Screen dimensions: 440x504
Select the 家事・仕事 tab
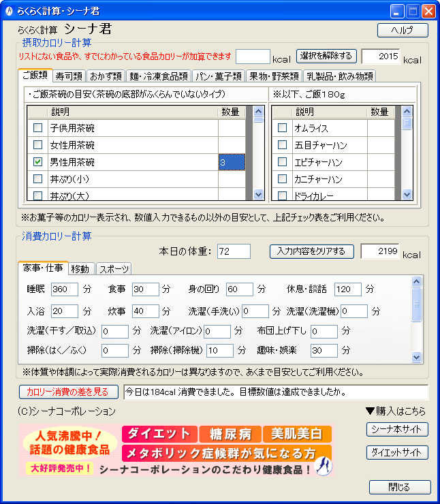(43, 268)
